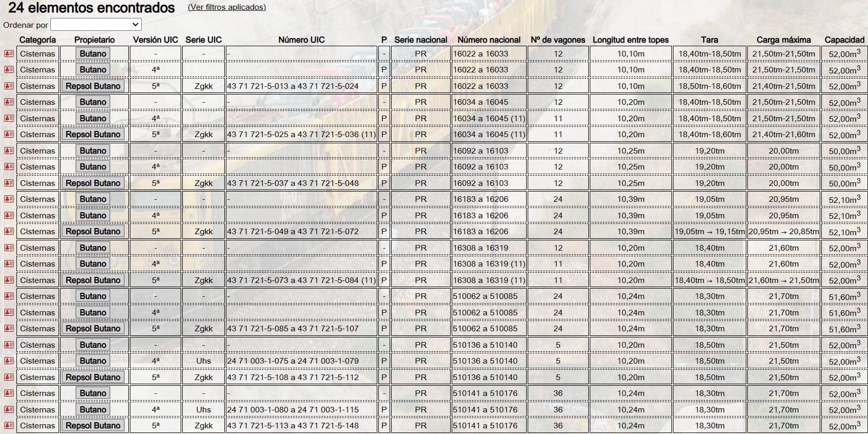The image size is (868, 434).
Task: Open record icon of versionless Butano row 510062 a 510085
Action: pos(9,296)
